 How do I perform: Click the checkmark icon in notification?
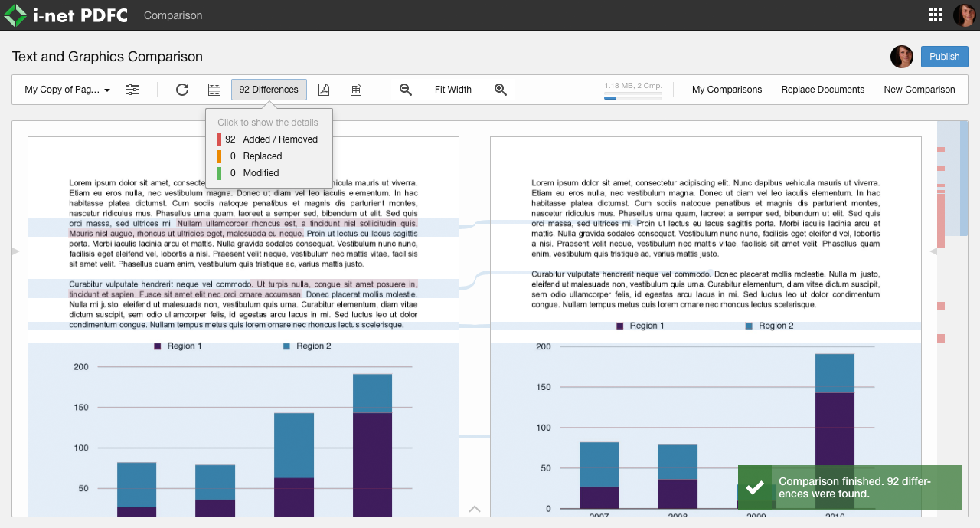[756, 487]
